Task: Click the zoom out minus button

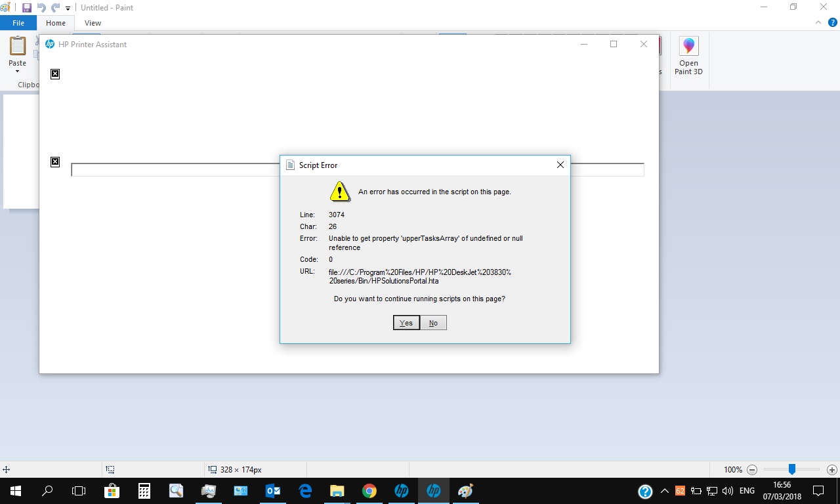Action: 752,470
